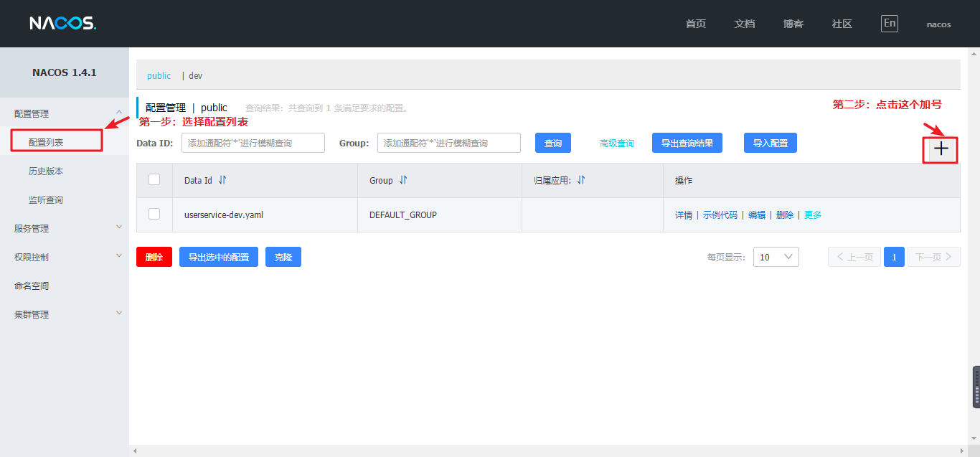Open 配置列表 in sidebar
Viewport: 980px width, 457px height.
[x=46, y=142]
